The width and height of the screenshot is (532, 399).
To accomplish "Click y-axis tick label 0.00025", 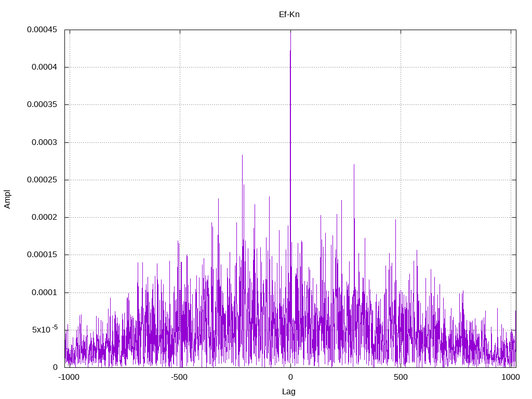I will click(x=42, y=179).
